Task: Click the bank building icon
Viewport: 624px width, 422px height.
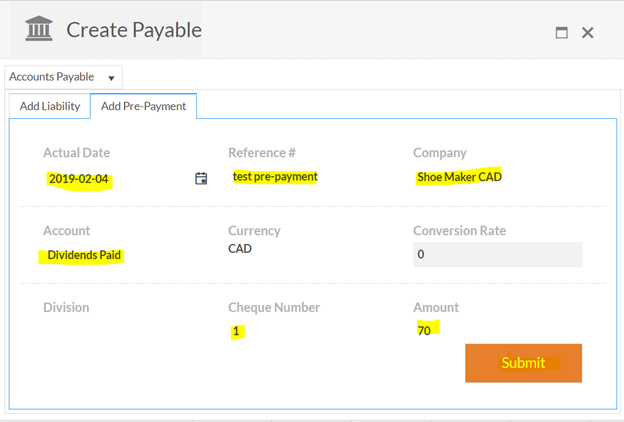Action: 39,29
